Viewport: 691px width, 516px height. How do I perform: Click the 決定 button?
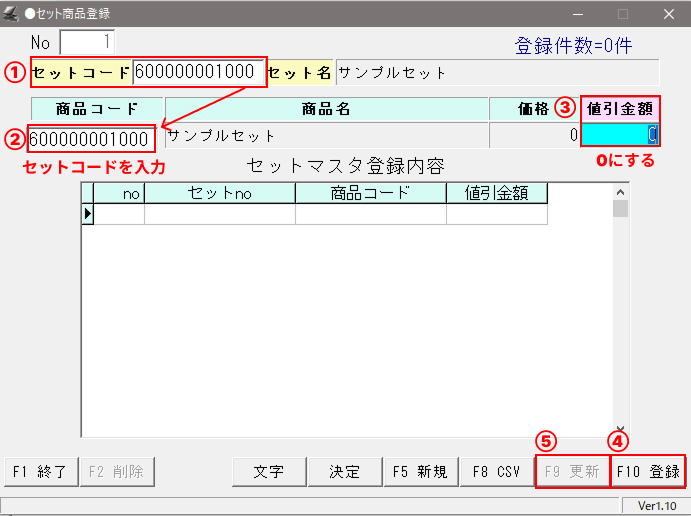coord(345,472)
